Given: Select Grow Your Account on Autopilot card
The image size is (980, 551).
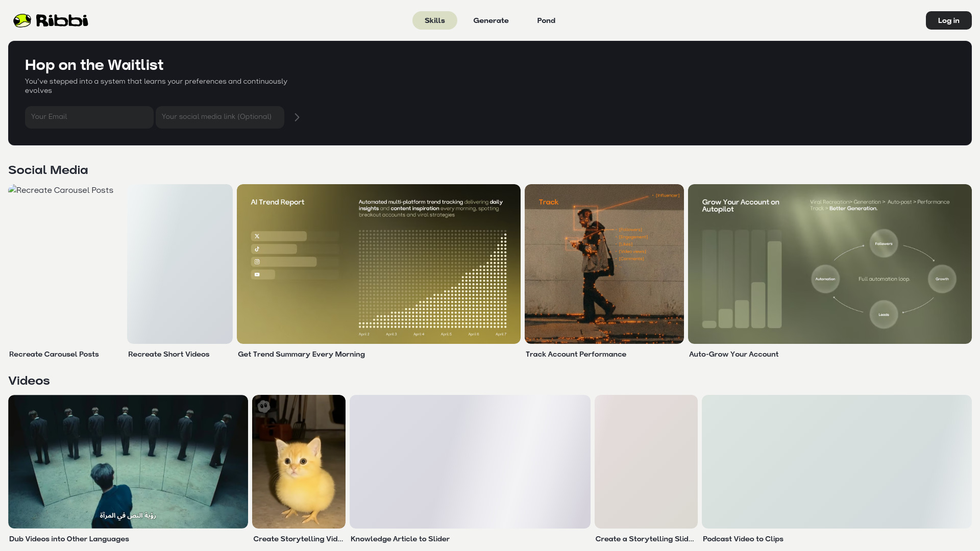Looking at the screenshot, I should [x=829, y=264].
